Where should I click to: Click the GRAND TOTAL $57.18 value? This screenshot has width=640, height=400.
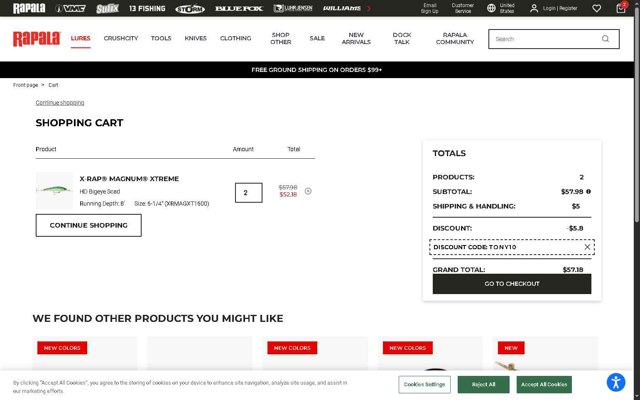coord(573,269)
